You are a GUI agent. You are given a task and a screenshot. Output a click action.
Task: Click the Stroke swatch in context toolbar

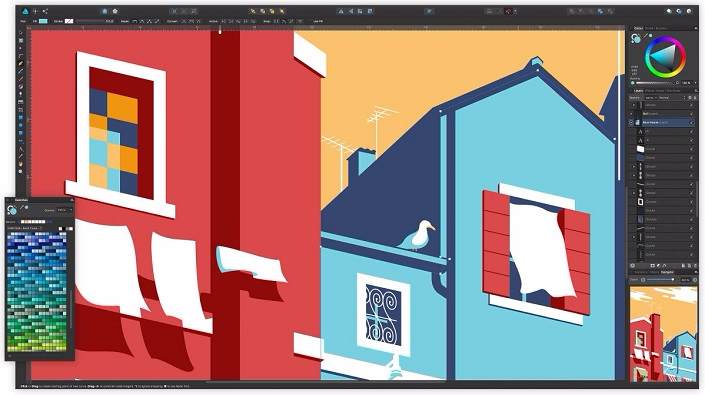pyautogui.click(x=69, y=21)
